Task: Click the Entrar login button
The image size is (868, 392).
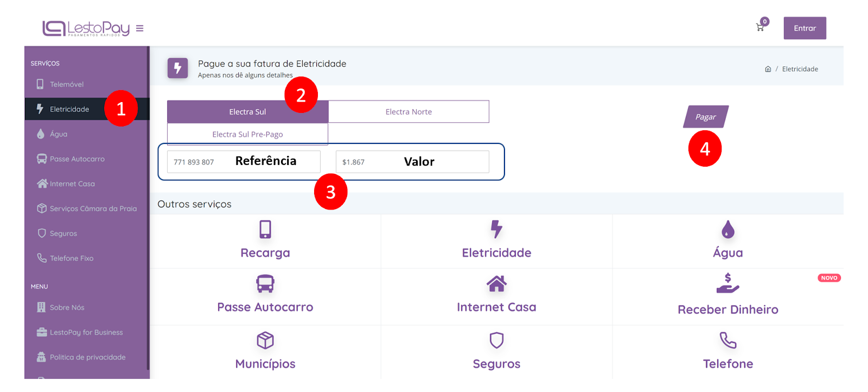Action: [805, 28]
